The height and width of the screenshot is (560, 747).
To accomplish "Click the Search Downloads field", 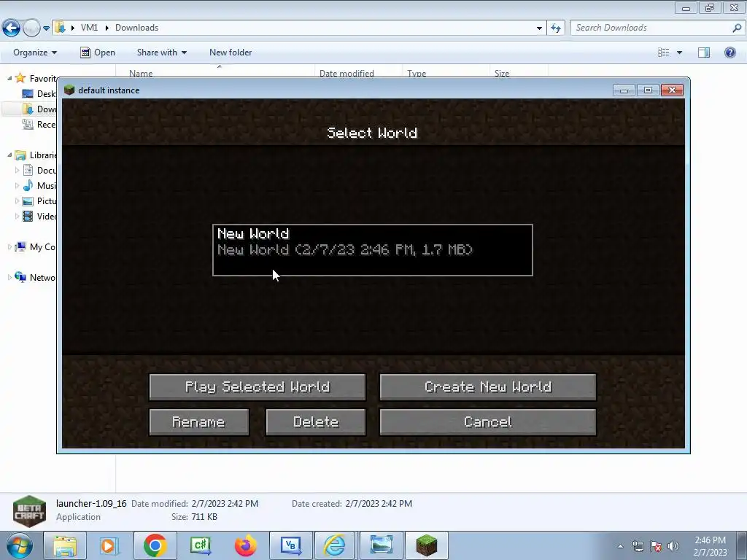I will coord(653,28).
